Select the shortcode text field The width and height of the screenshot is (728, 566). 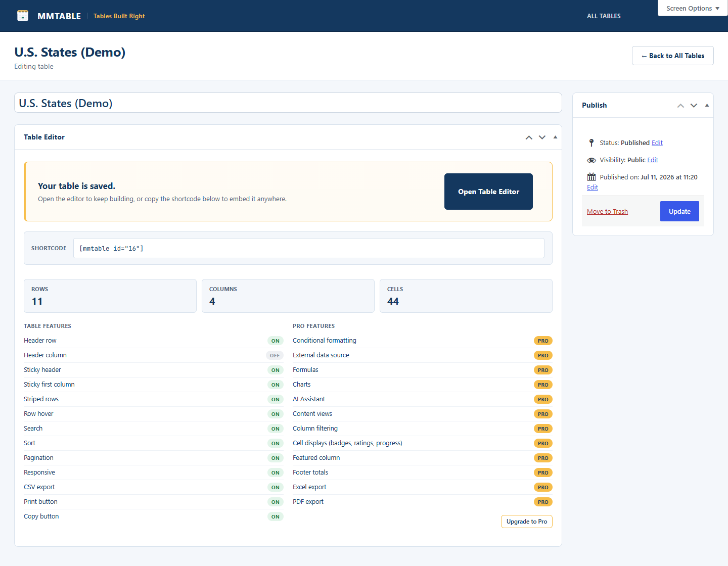pos(309,248)
